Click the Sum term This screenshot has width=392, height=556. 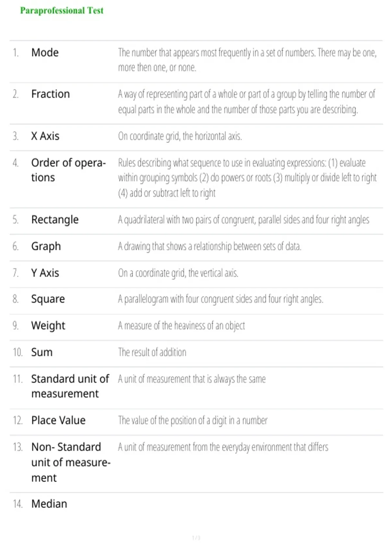(x=42, y=352)
